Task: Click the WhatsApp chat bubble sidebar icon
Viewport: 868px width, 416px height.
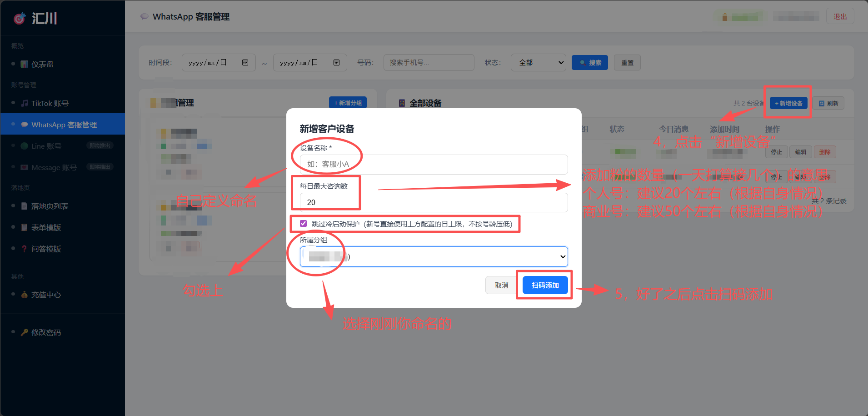Action: pos(25,125)
